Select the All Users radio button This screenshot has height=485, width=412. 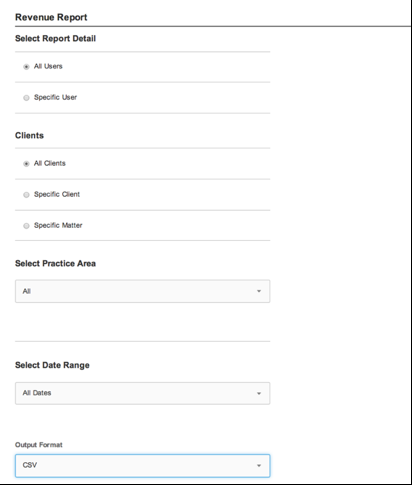[x=26, y=67]
